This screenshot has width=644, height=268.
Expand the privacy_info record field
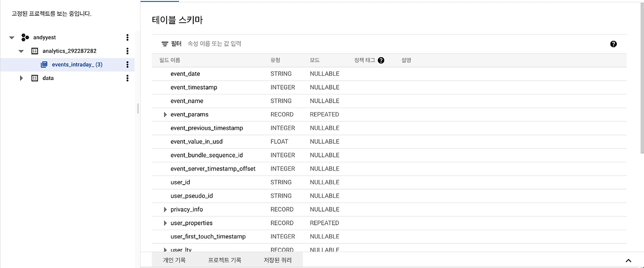click(x=165, y=210)
